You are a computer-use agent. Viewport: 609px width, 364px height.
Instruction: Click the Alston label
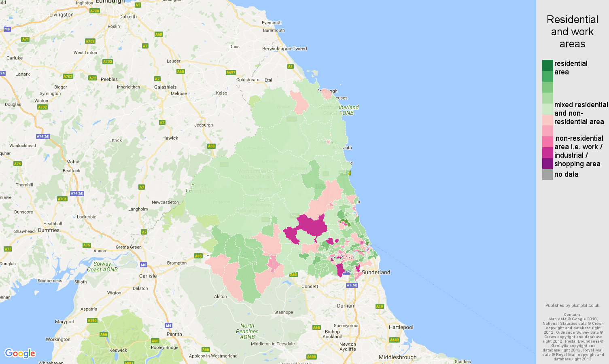[221, 296]
